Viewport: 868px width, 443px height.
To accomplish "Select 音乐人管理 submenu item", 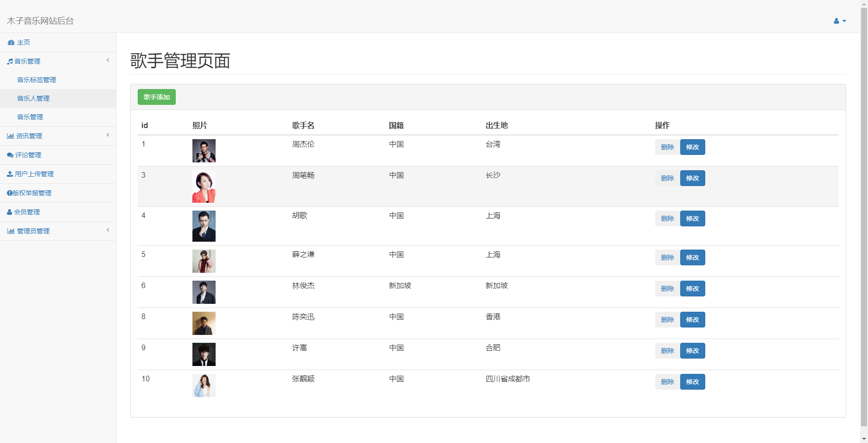I will click(58, 98).
